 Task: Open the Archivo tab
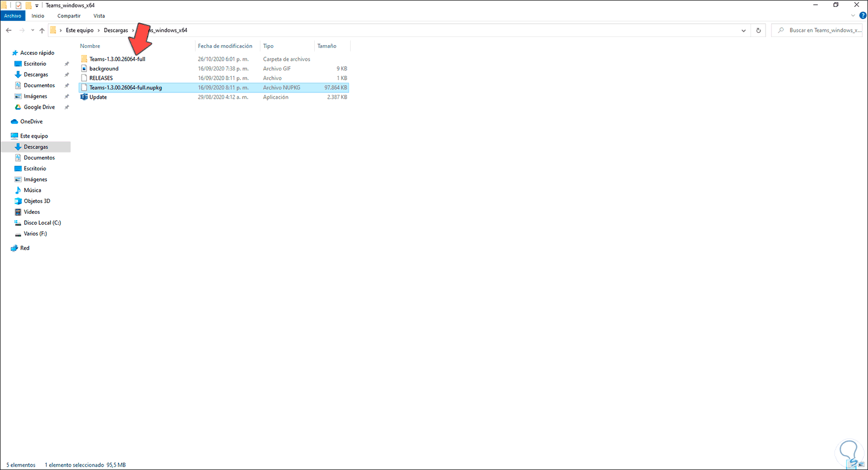(x=13, y=16)
